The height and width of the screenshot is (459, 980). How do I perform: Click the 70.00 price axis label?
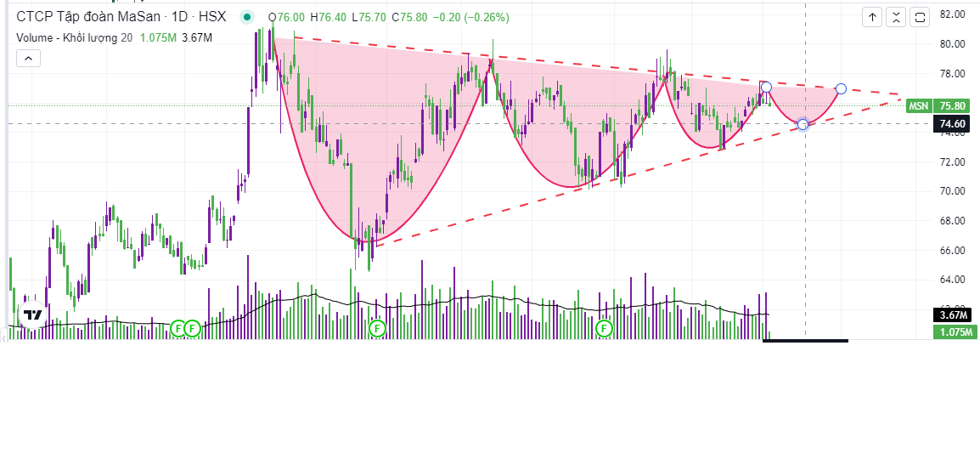(952, 191)
